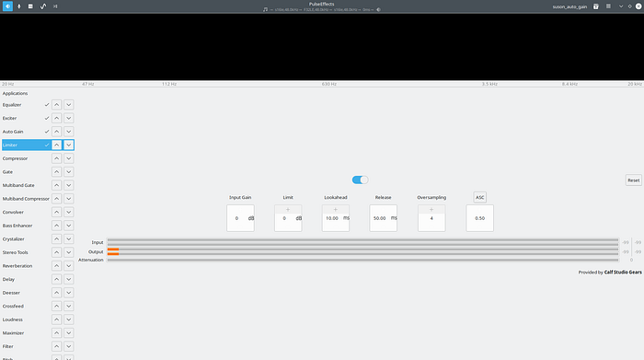
Task: Increase Oversampling with the plus button
Action: click(x=431, y=210)
